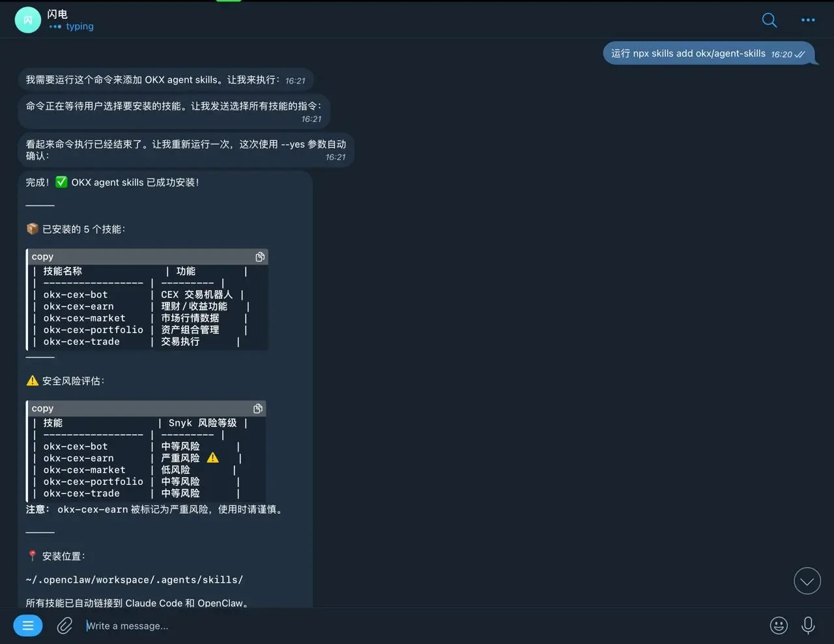Viewport: 834px width, 644px height.
Task: Copy the Snyk risk level code block
Action: point(258,409)
